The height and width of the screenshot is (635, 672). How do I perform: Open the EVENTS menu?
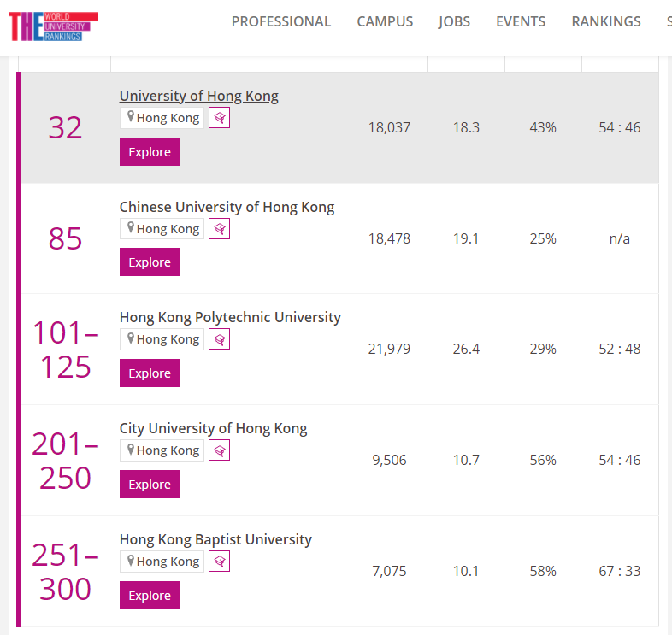(521, 21)
